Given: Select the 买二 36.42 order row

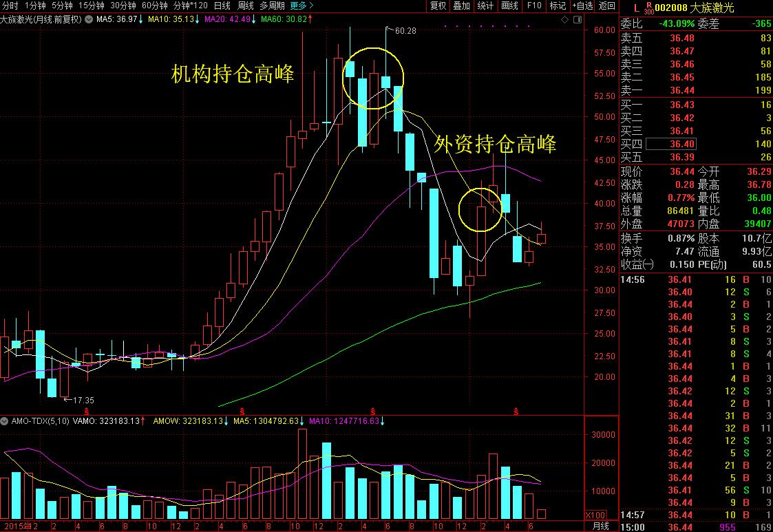Looking at the screenshot, I should (696, 118).
